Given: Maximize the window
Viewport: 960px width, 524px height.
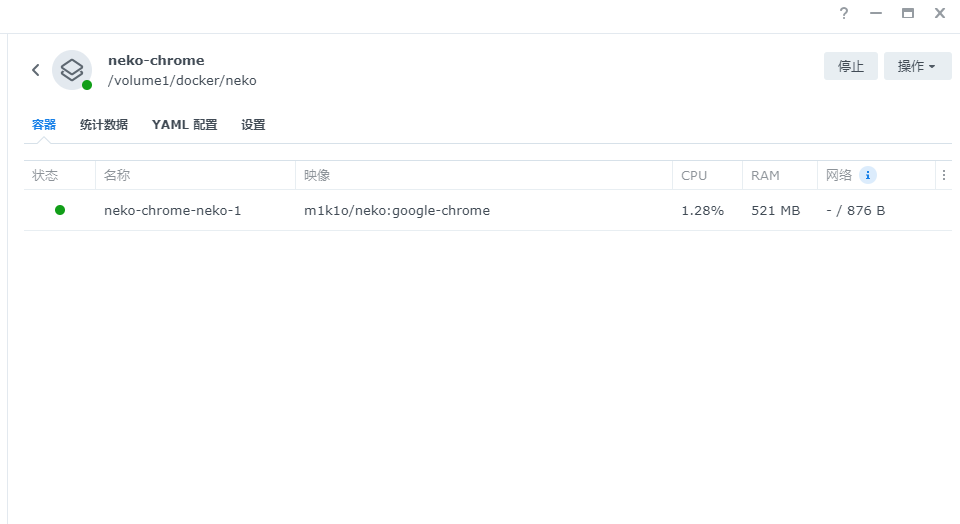Looking at the screenshot, I should click(908, 14).
